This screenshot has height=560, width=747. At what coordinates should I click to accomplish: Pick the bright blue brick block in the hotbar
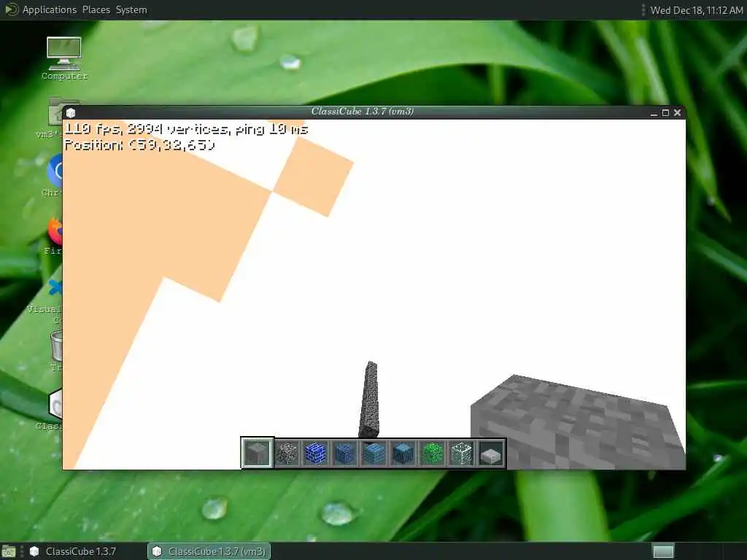316,453
